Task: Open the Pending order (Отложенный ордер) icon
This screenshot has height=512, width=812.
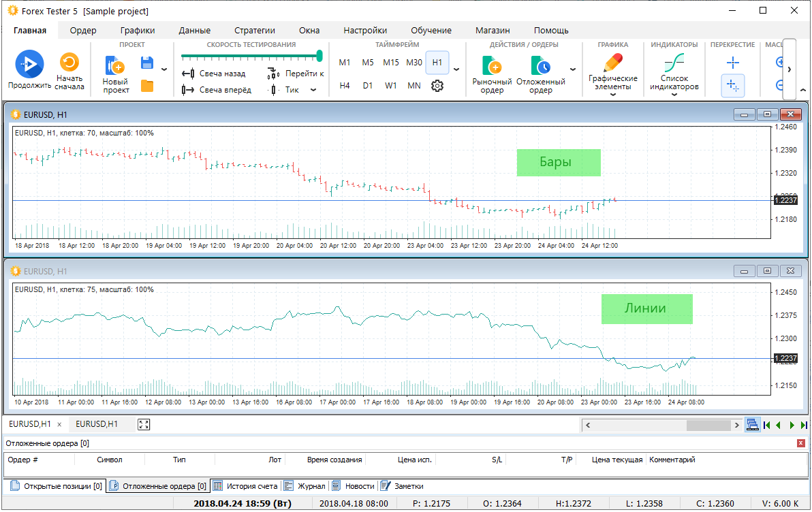Action: tap(541, 66)
